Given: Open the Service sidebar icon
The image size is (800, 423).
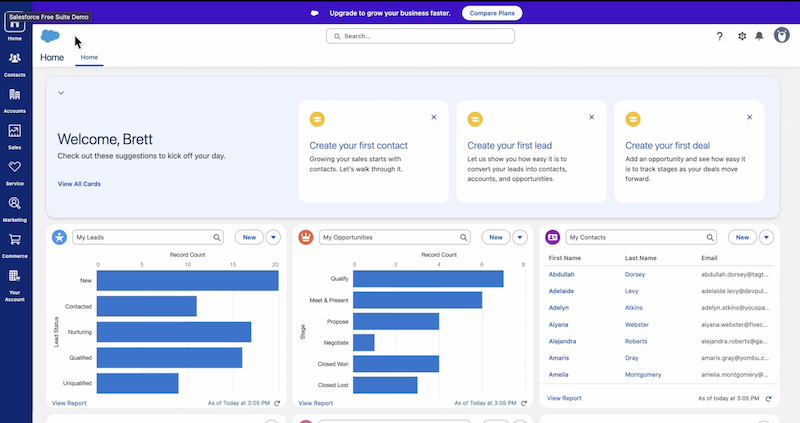Looking at the screenshot, I should point(15,169).
